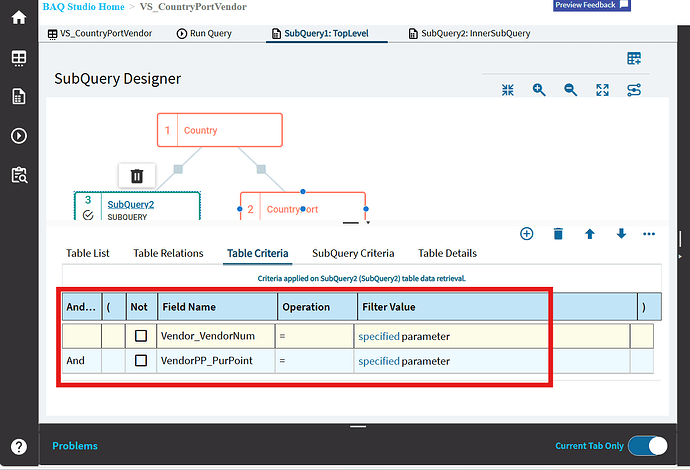Move criteria row up

coord(590,234)
